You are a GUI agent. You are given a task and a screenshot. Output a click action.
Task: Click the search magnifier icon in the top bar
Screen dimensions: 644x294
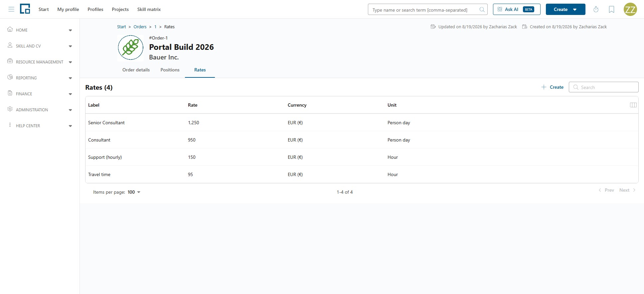click(482, 10)
